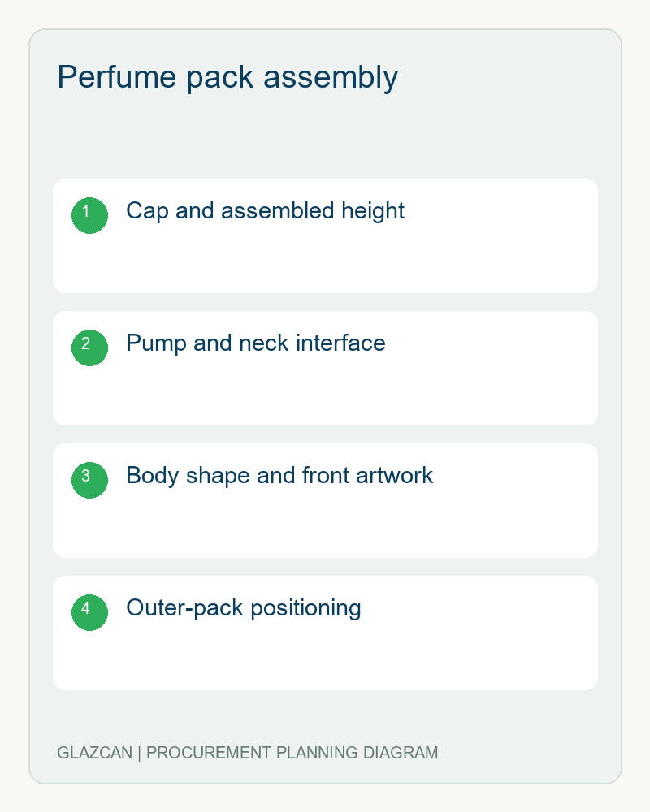650x812 pixels.
Task: Open the second step card blank area
Action: [325, 394]
